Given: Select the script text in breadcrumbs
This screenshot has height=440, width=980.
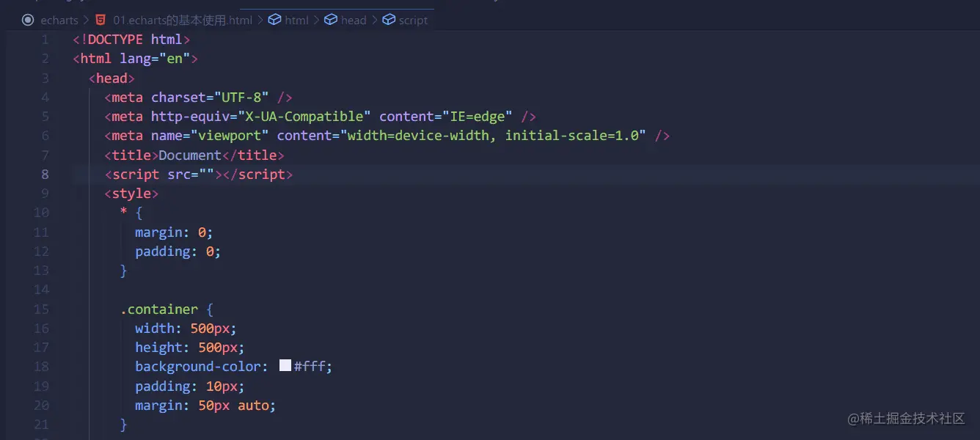Looking at the screenshot, I should [x=413, y=21].
